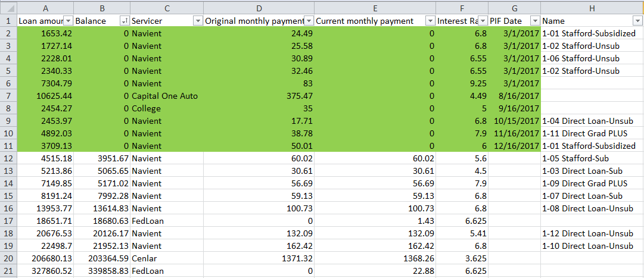This screenshot has width=644, height=278.
Task: Click PIF date cell 11/16/2017
Action: tap(514, 133)
